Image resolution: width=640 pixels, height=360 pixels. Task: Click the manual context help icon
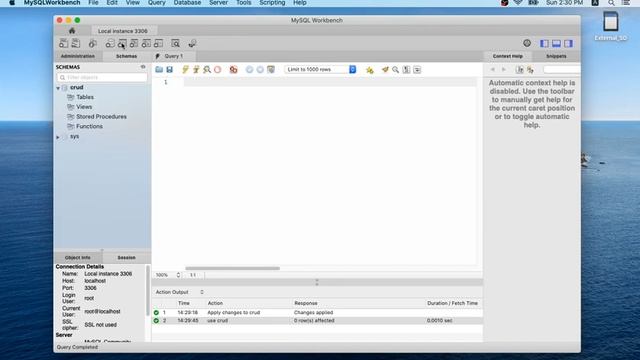[x=520, y=70]
